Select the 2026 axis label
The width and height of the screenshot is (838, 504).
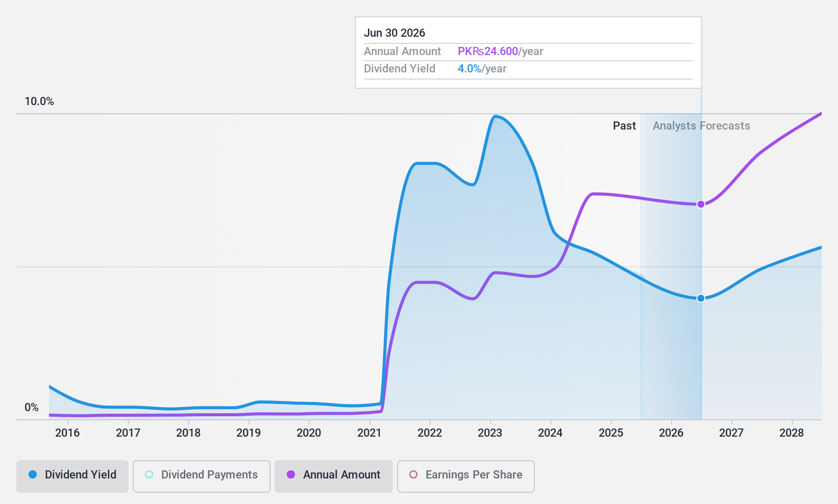(x=671, y=433)
